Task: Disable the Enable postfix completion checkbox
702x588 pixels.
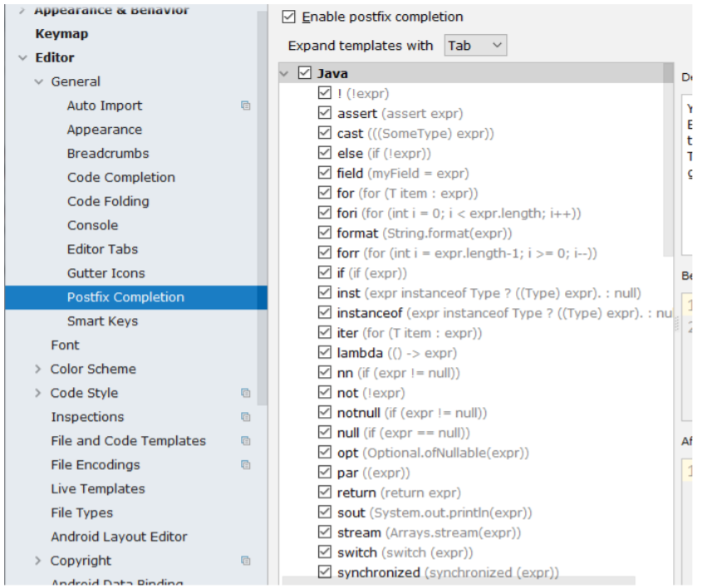Action: click(x=290, y=16)
